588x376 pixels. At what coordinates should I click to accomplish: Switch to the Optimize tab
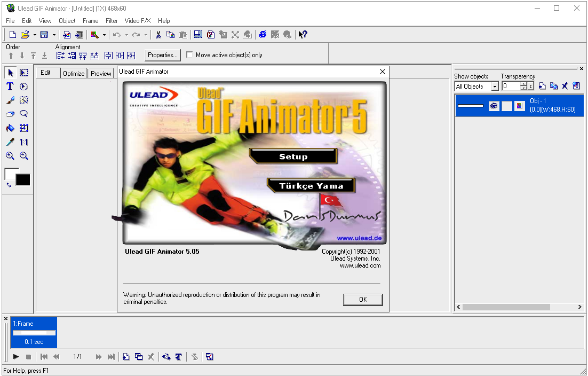click(74, 74)
